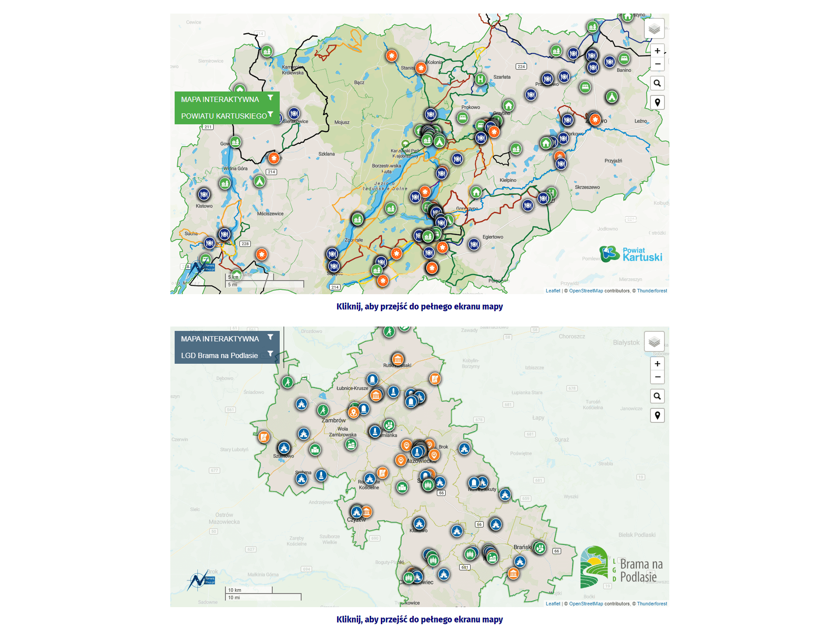Open the search tool on the Kartuski map
The image size is (840, 636).
point(657,83)
